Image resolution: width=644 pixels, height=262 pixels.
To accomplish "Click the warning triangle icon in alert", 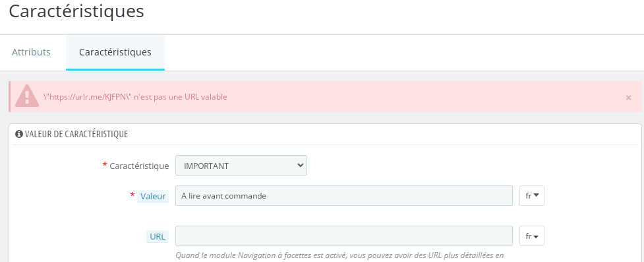I will [x=27, y=96].
